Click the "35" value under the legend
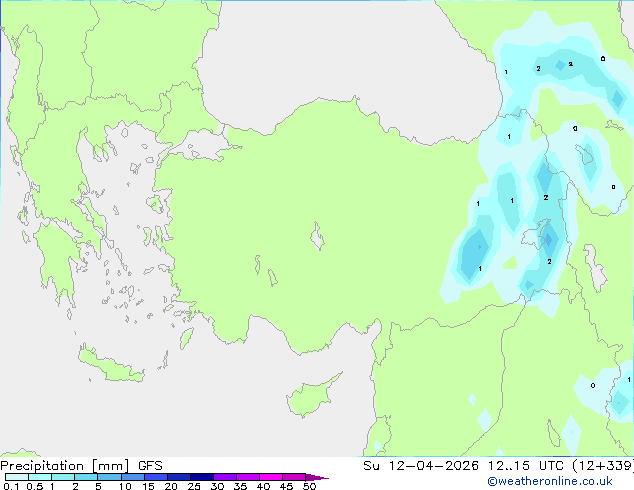The width and height of the screenshot is (634, 490). point(240,486)
